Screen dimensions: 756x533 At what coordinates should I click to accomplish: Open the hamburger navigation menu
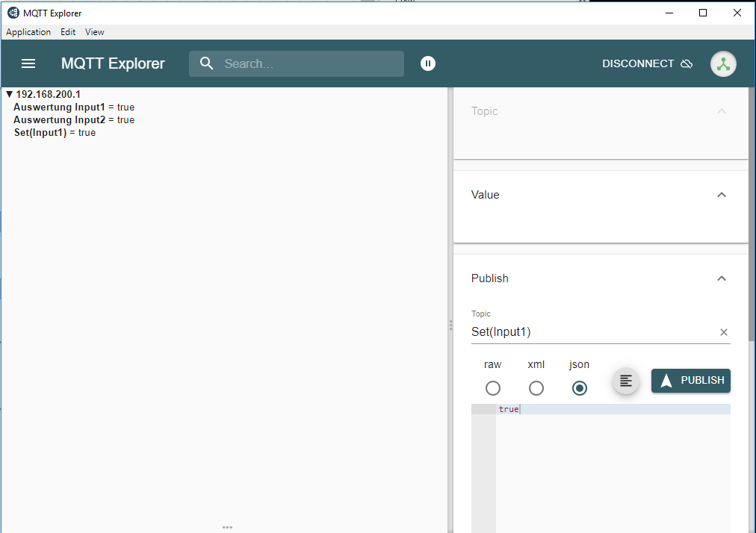coord(28,63)
